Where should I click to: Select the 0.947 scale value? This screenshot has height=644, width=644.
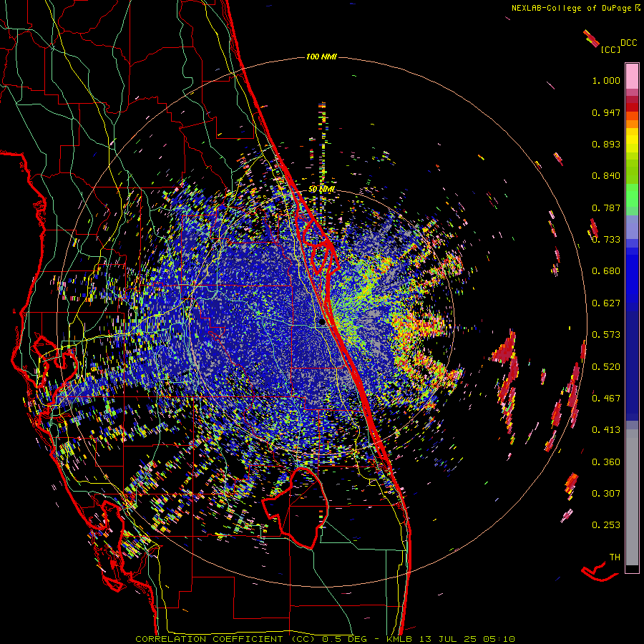point(606,112)
